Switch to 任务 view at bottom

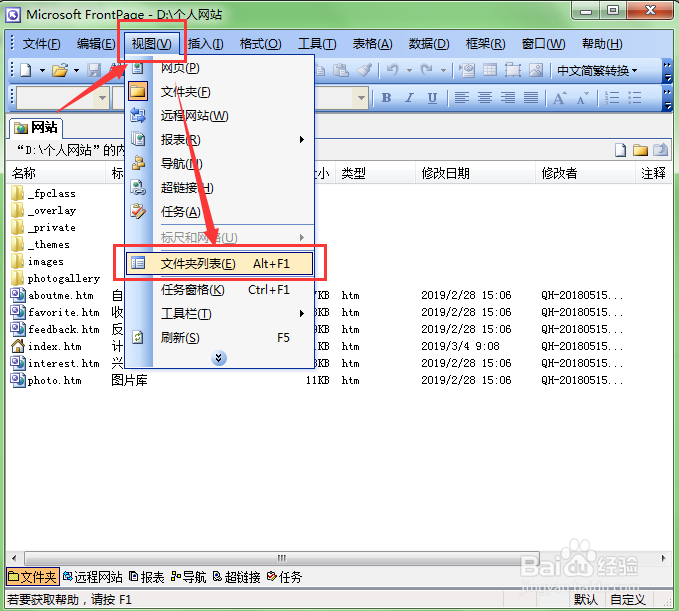[284, 577]
